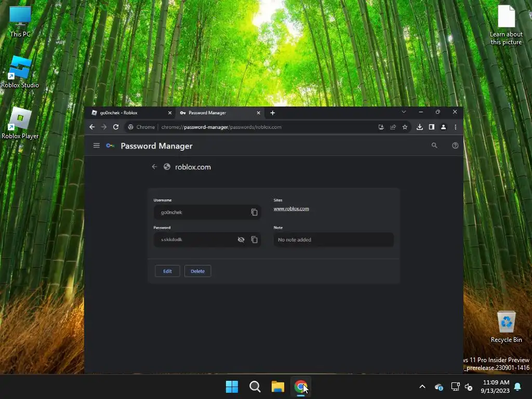
Task: Click the Delete button
Action: point(197,271)
